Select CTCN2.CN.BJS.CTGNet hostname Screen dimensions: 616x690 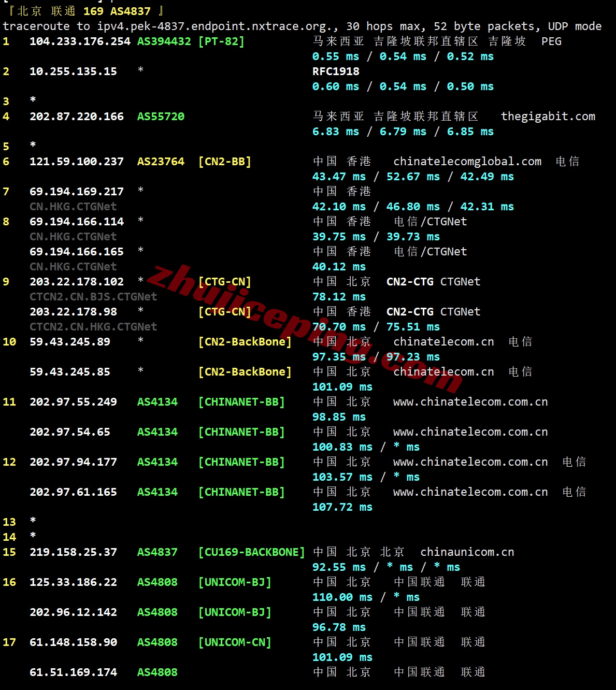point(93,297)
